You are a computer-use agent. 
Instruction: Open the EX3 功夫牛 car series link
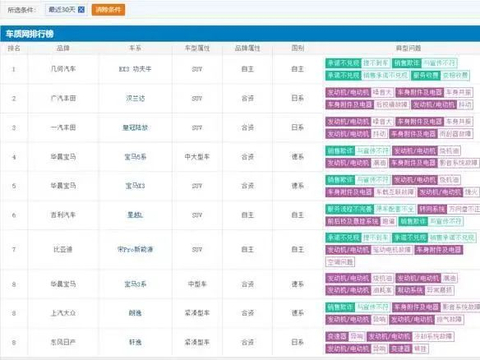click(x=135, y=69)
